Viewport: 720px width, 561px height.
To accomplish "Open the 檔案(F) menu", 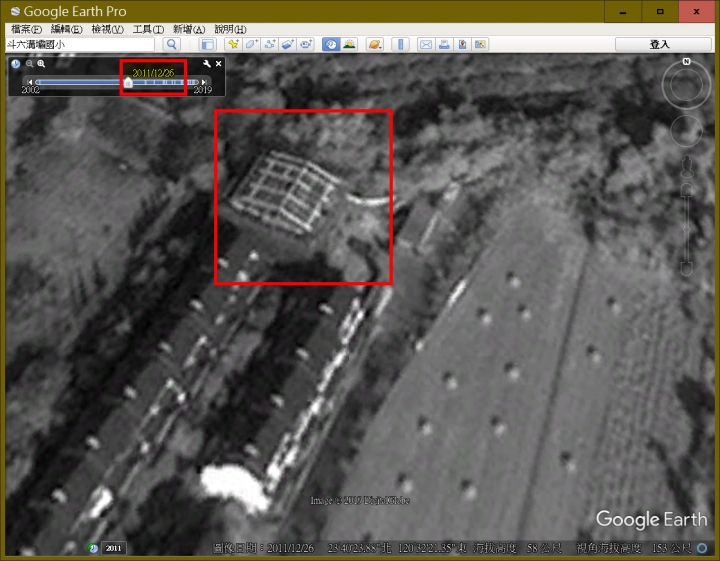I will click(x=26, y=29).
